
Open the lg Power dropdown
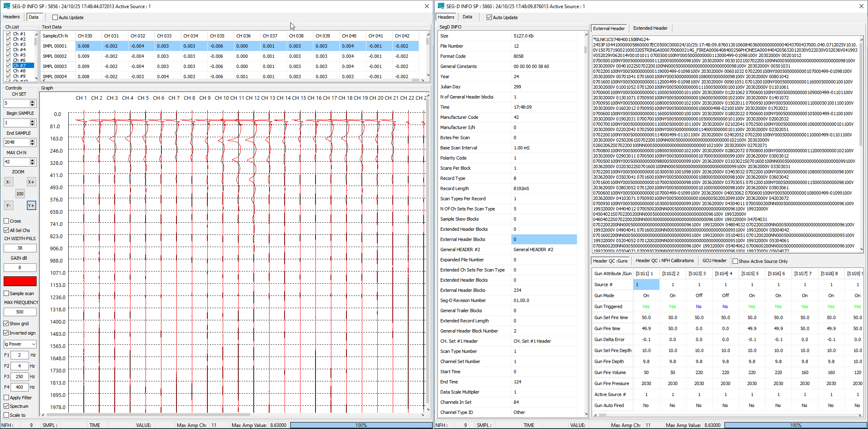[20, 344]
